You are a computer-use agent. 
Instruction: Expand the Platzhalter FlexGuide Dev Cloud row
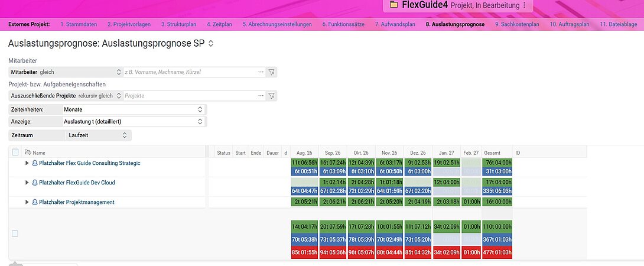pyautogui.click(x=27, y=183)
